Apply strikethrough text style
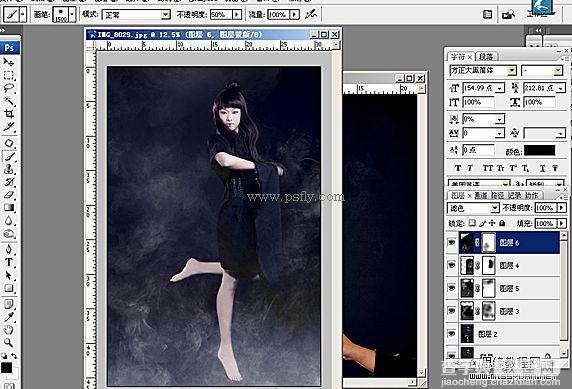The width and height of the screenshot is (572, 389). (x=555, y=168)
